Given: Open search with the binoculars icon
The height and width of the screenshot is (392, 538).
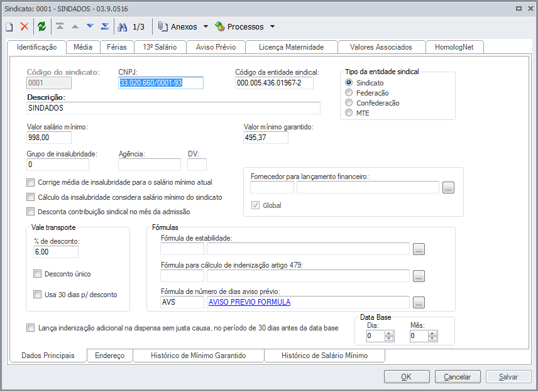Looking at the screenshot, I should [x=122, y=27].
